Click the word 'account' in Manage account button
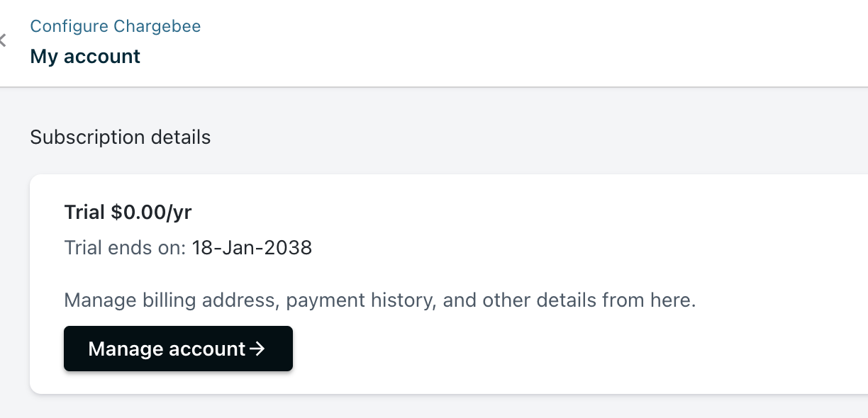Screen dimensions: 868x418 click(x=207, y=349)
